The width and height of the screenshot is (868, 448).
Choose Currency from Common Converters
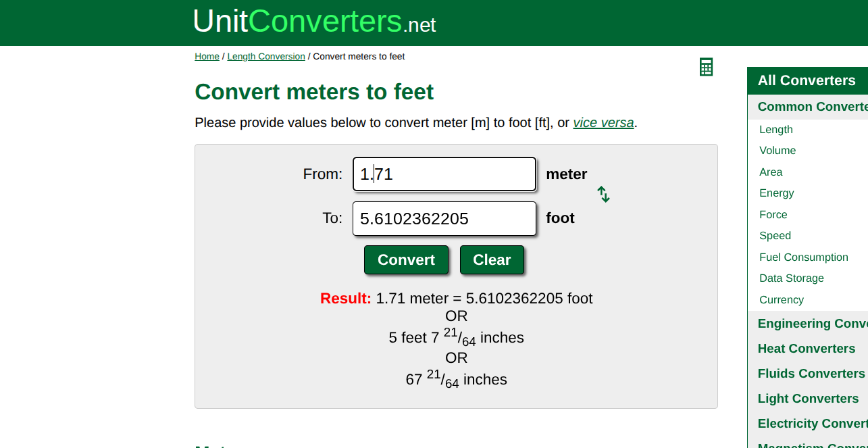click(781, 300)
